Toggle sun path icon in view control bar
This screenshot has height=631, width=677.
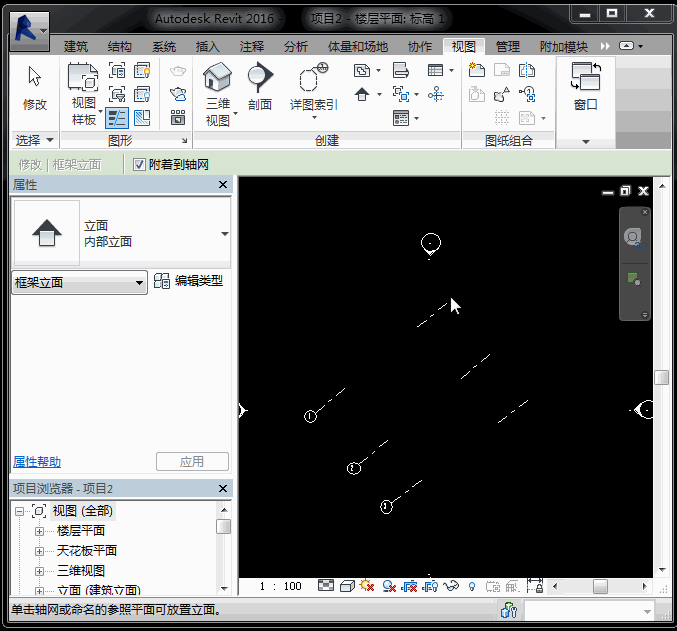pyautogui.click(x=368, y=587)
